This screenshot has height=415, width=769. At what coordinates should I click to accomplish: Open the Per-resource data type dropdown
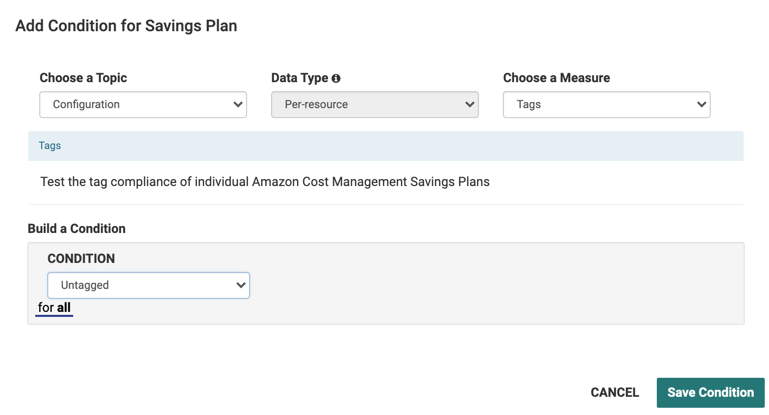[374, 104]
